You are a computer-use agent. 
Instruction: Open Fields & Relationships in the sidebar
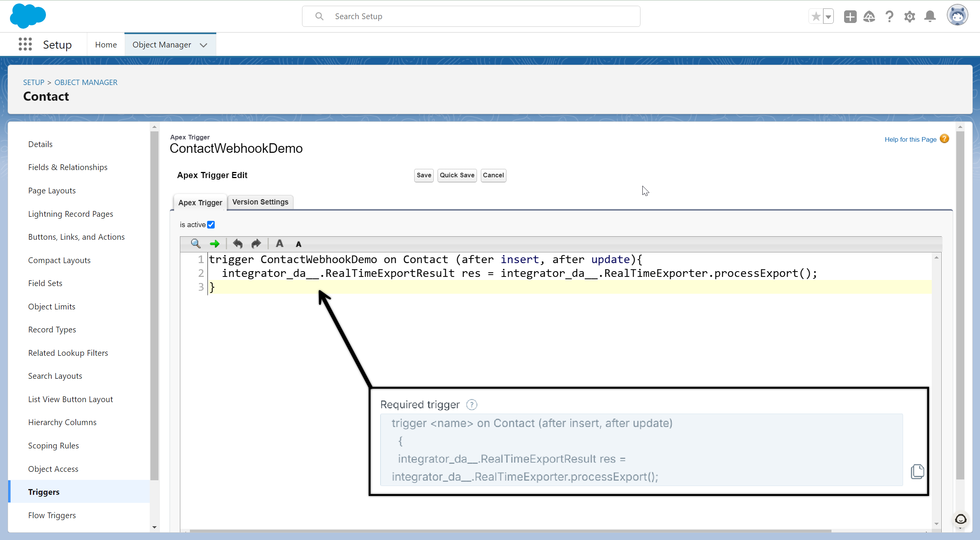(x=68, y=167)
